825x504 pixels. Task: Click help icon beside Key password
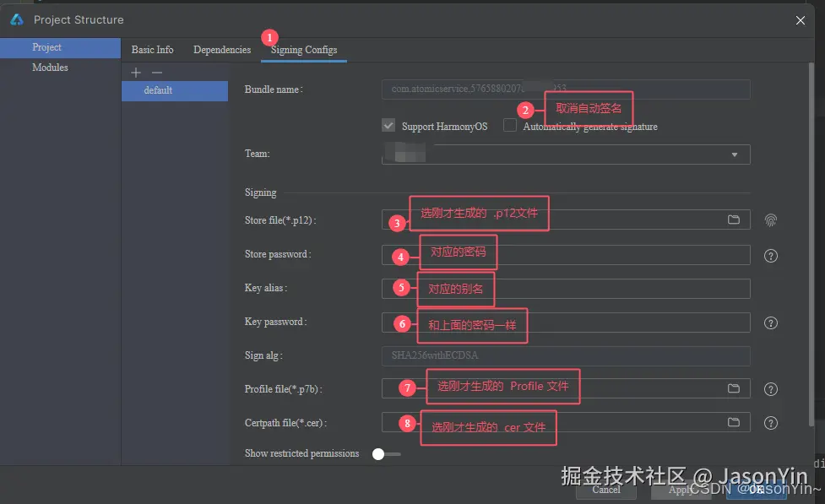pyautogui.click(x=770, y=322)
